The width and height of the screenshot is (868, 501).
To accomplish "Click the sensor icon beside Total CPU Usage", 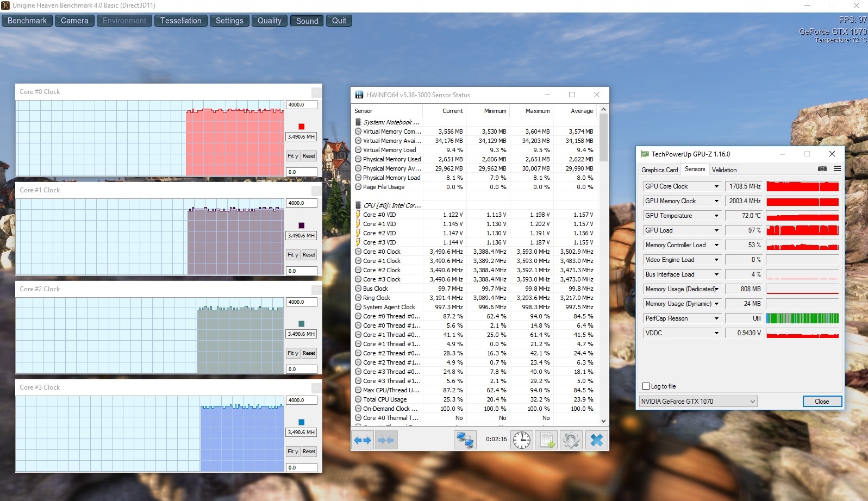I will point(358,399).
